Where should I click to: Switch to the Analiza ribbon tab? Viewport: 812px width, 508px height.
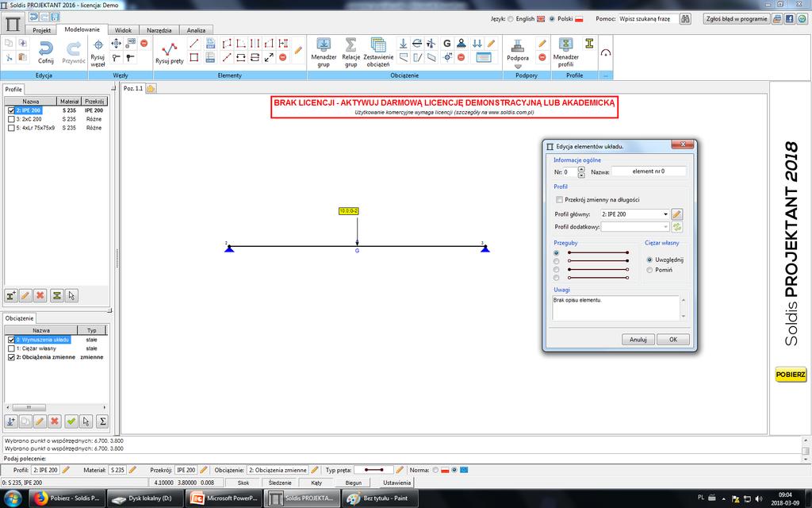(x=197, y=30)
